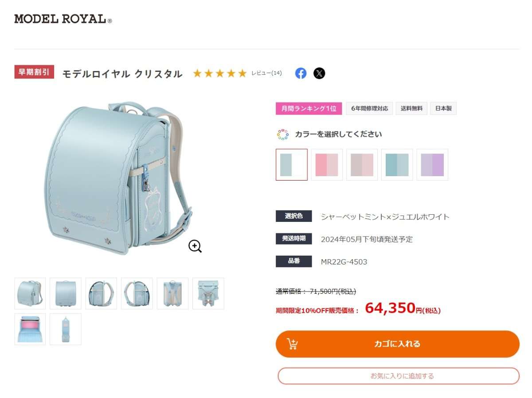Click the magnifier to zoom the product image

coord(195,247)
